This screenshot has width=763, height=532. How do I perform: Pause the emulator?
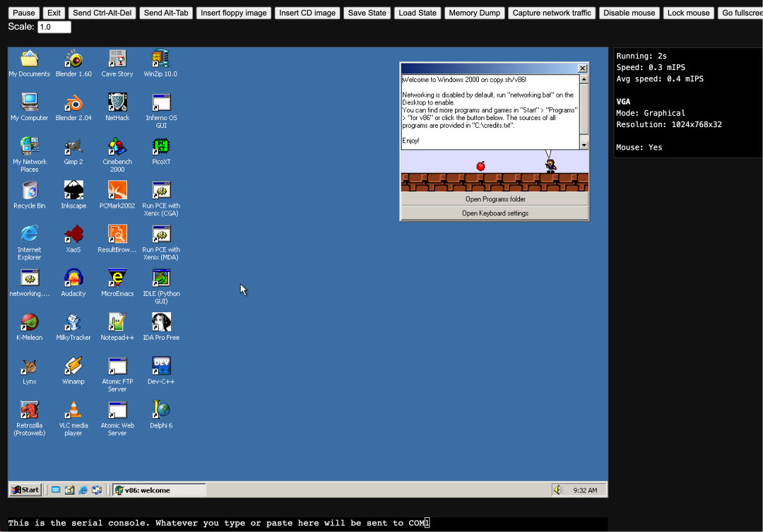tap(24, 13)
